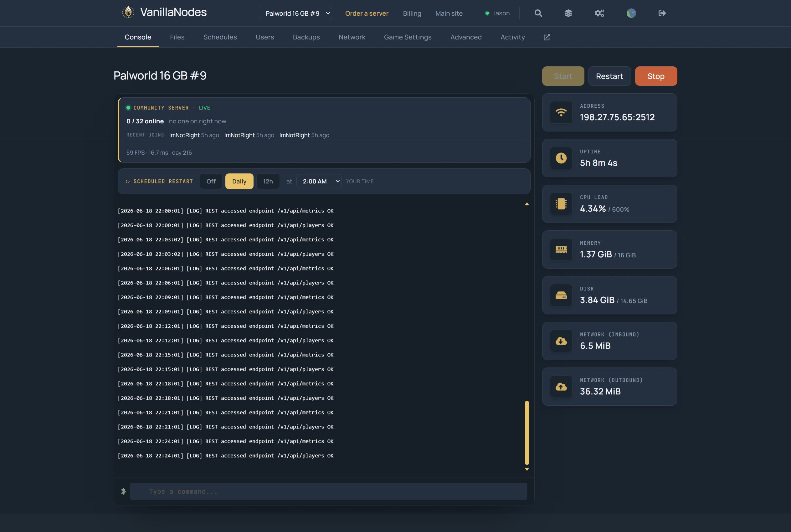Click the 0 / 32 online count

coord(145,121)
